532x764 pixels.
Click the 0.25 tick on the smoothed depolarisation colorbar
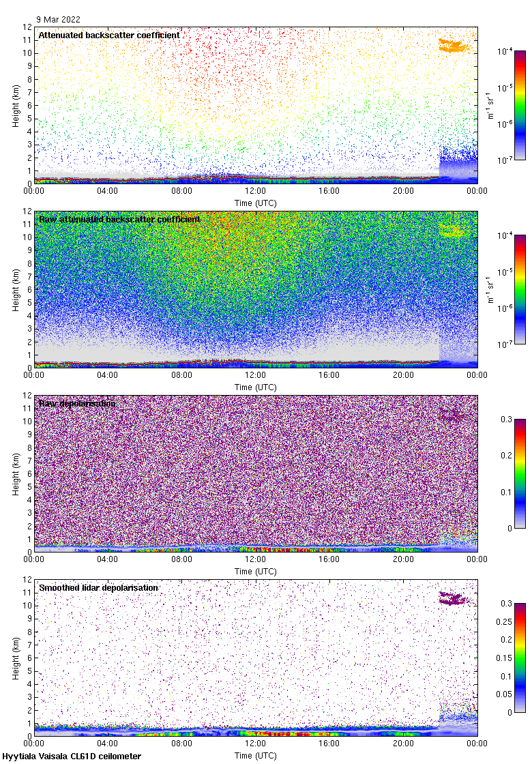tap(504, 621)
